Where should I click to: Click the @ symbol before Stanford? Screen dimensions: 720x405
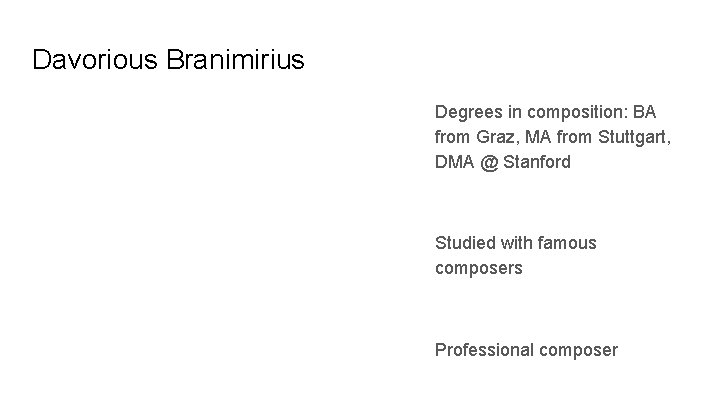click(488, 161)
